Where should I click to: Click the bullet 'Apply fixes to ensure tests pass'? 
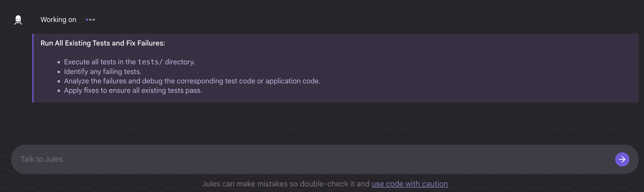click(x=133, y=90)
